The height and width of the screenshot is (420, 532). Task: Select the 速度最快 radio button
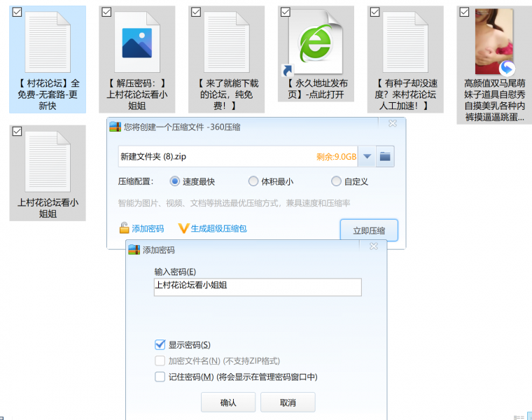coord(175,181)
